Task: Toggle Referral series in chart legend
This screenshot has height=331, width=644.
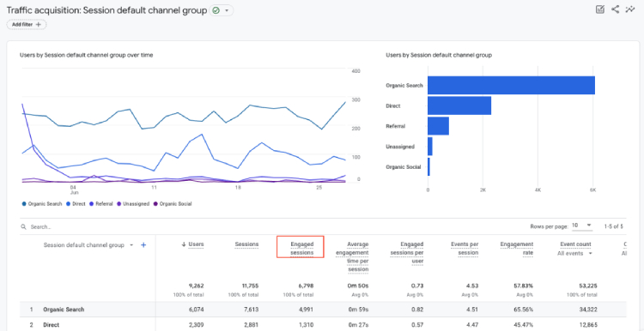Action: 101,204
